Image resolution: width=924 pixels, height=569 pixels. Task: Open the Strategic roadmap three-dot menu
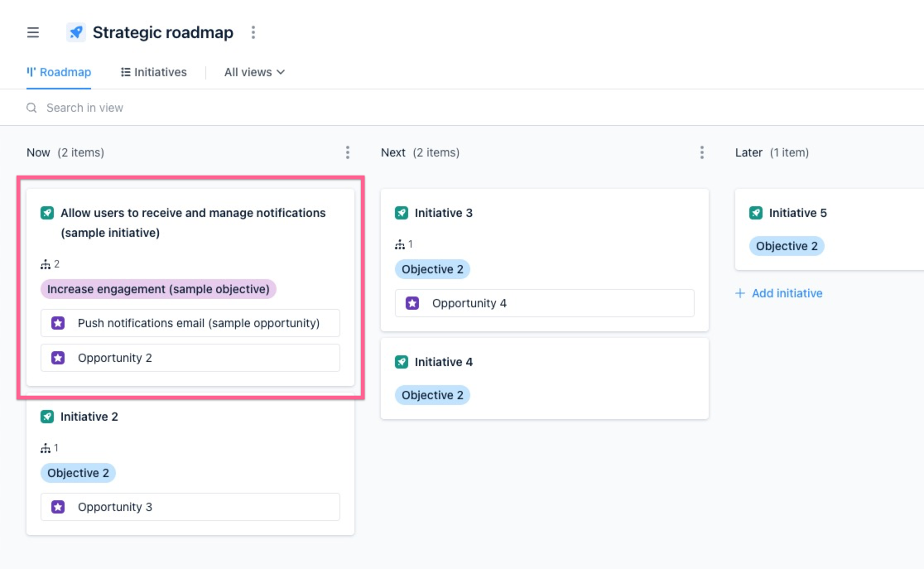coord(253,32)
